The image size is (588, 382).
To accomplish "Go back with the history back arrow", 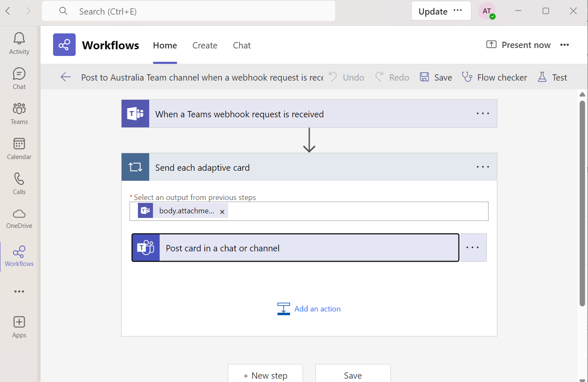I will pos(8,11).
